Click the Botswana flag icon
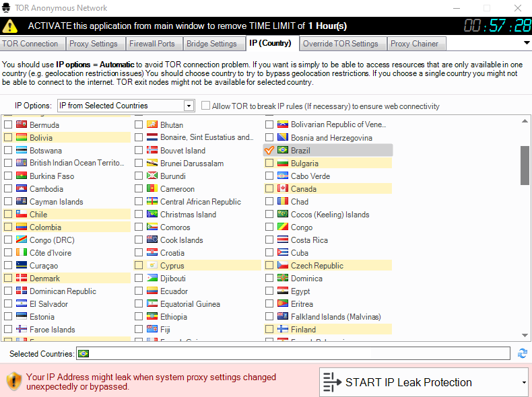532x397 pixels. pos(22,151)
